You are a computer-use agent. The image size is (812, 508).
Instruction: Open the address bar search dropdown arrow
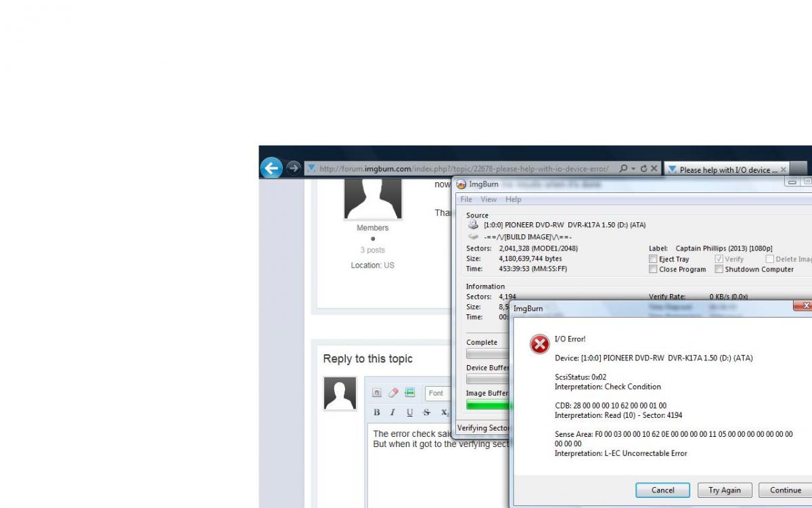coord(632,169)
